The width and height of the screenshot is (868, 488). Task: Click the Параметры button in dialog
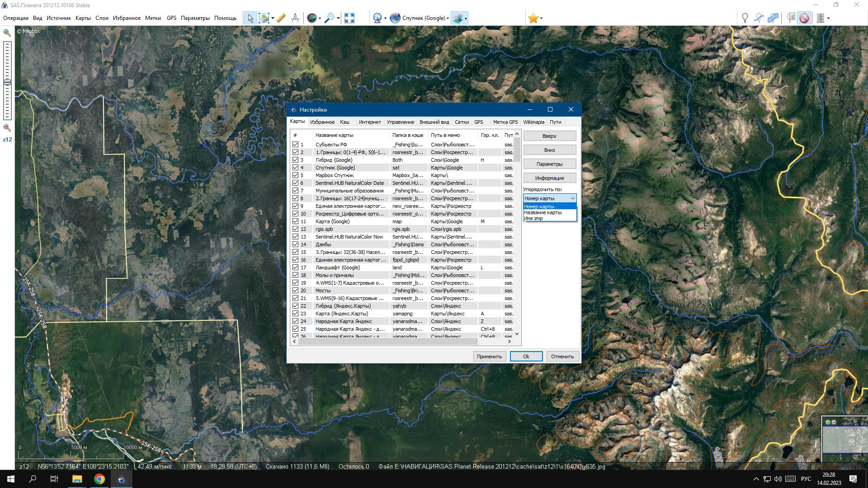[x=549, y=164]
